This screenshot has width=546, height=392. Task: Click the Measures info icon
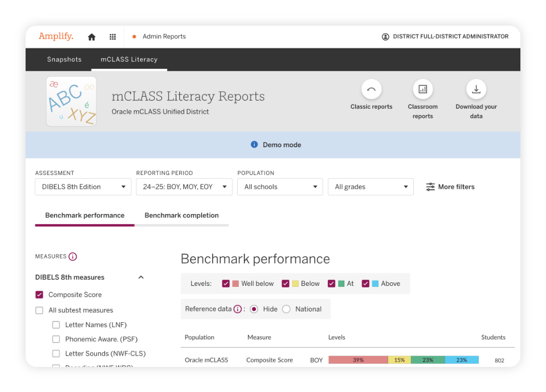(x=74, y=257)
